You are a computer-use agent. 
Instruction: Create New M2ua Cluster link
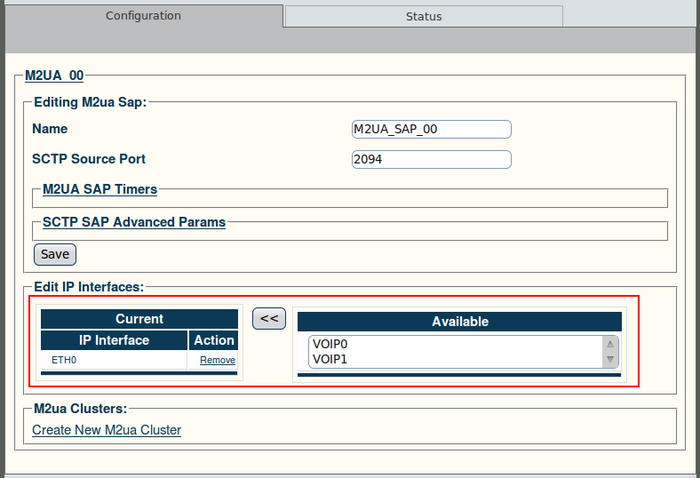[x=107, y=430]
